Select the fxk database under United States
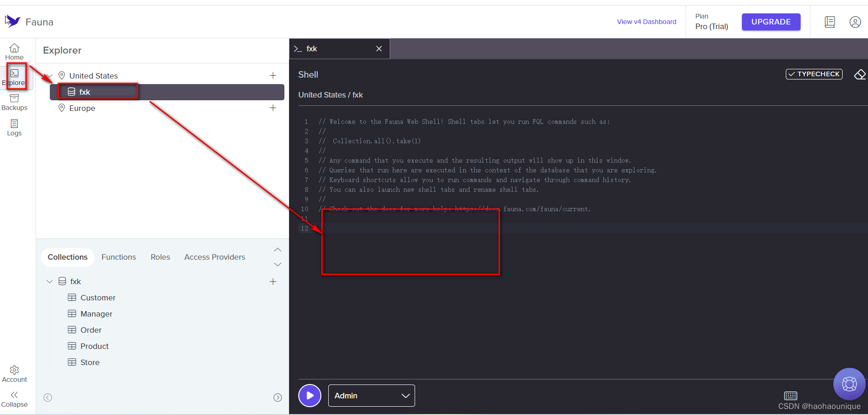The image size is (868, 415). tap(167, 92)
